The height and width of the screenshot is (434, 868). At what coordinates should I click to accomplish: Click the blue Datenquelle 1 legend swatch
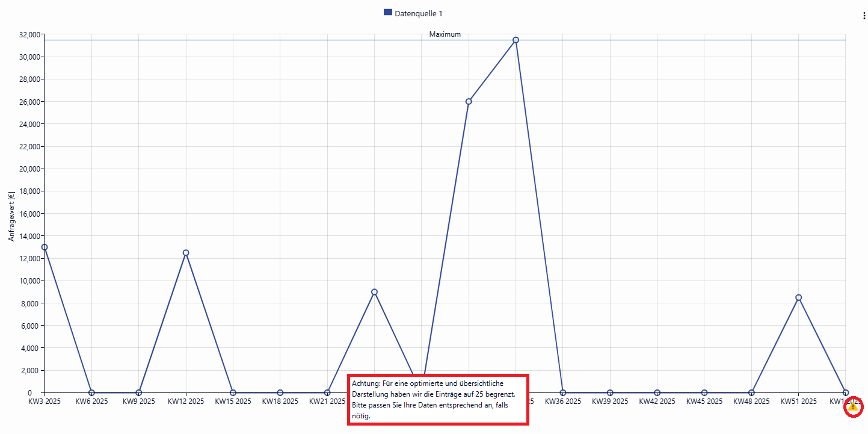[x=388, y=13]
